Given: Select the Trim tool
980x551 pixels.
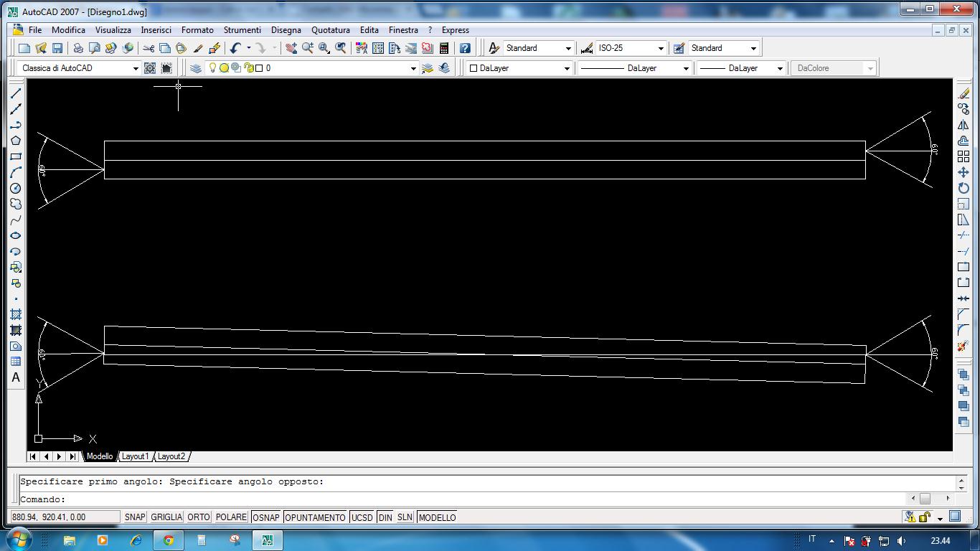Looking at the screenshot, I should click(963, 235).
